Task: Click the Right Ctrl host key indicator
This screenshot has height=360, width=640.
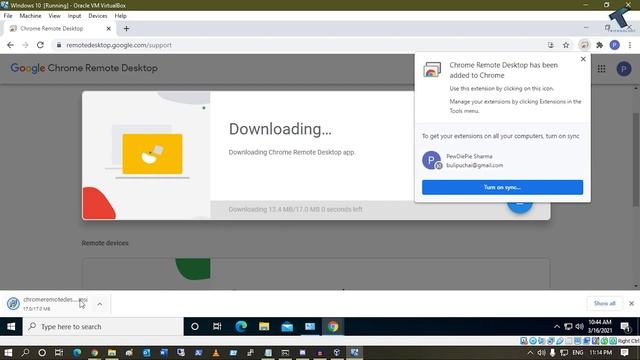Action: pyautogui.click(x=628, y=341)
